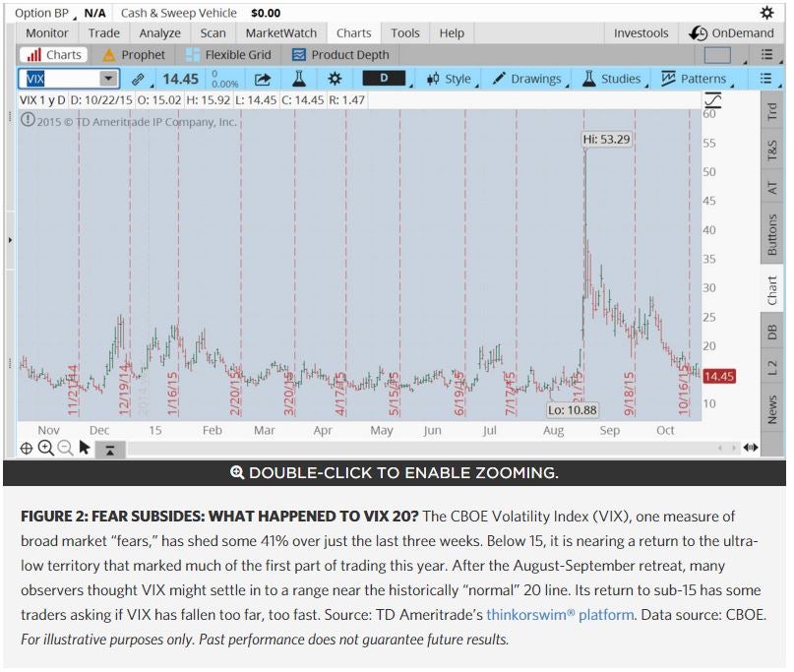The height and width of the screenshot is (672, 794).
Task: Open the Trade main tab
Action: point(104,33)
